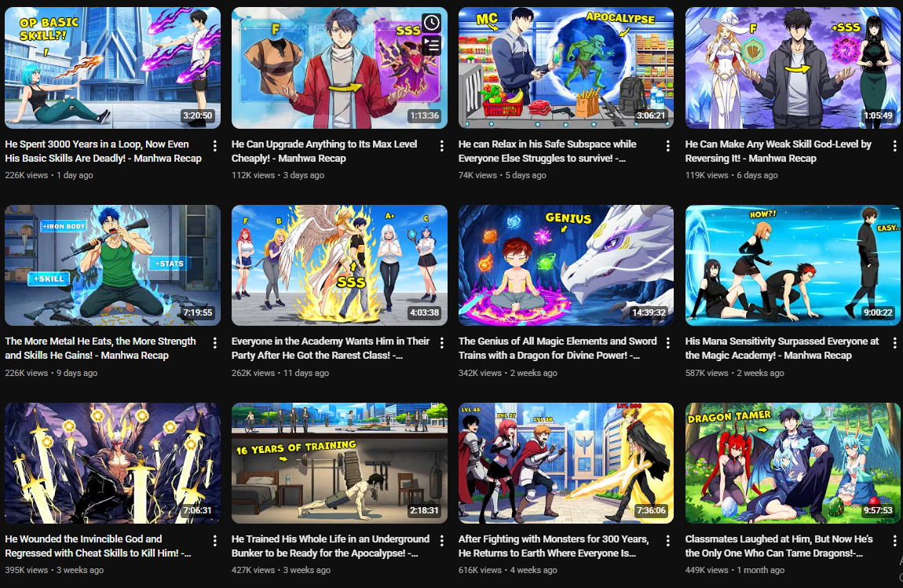
Task: Play the 'OP Basic Skill' thumbnail video
Action: tap(112, 68)
